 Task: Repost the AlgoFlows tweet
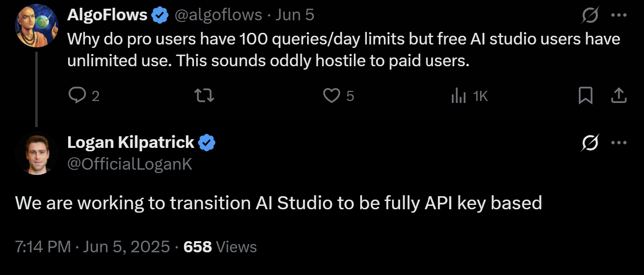(204, 96)
